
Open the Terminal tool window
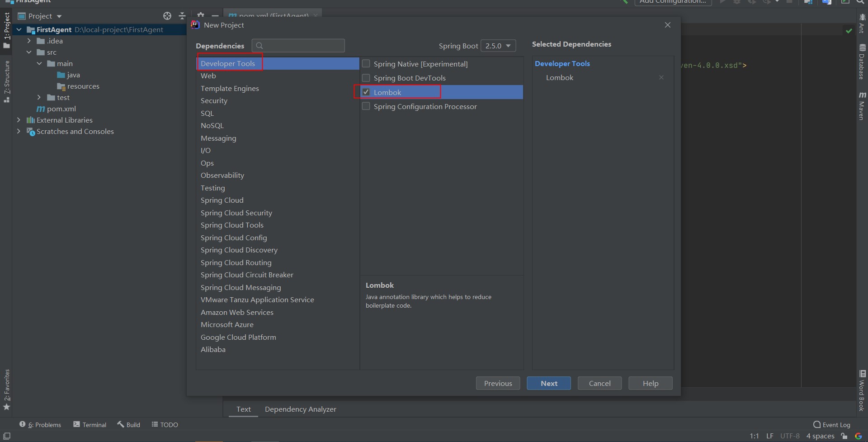pos(90,425)
